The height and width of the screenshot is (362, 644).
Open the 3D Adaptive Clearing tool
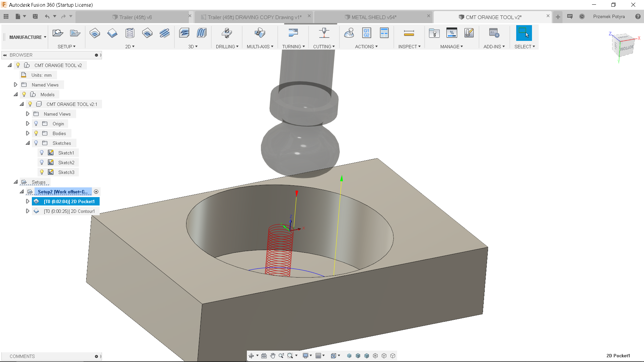[x=184, y=33]
